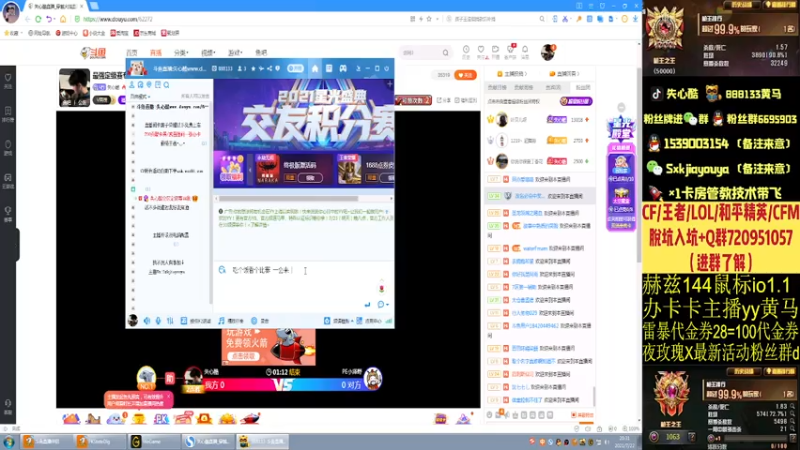Click the font style icon beside the chat input

pos(222,269)
